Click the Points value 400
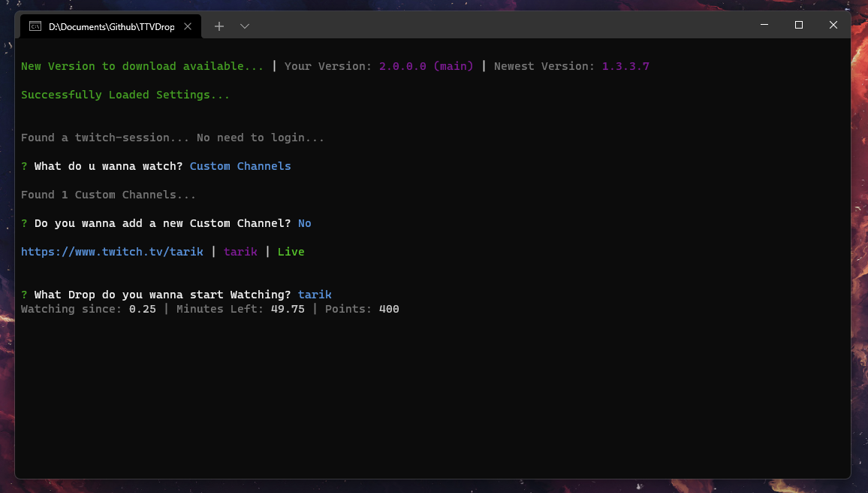This screenshot has height=493, width=868. click(389, 309)
